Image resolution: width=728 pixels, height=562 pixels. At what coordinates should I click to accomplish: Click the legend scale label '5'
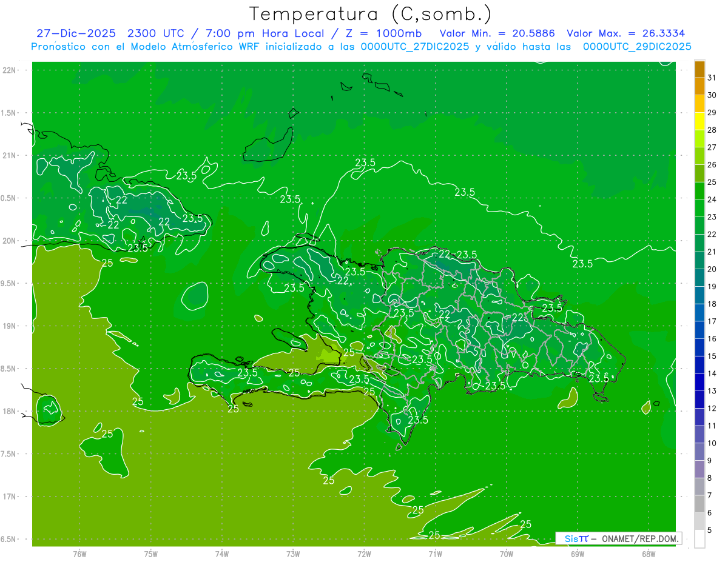[x=710, y=530]
